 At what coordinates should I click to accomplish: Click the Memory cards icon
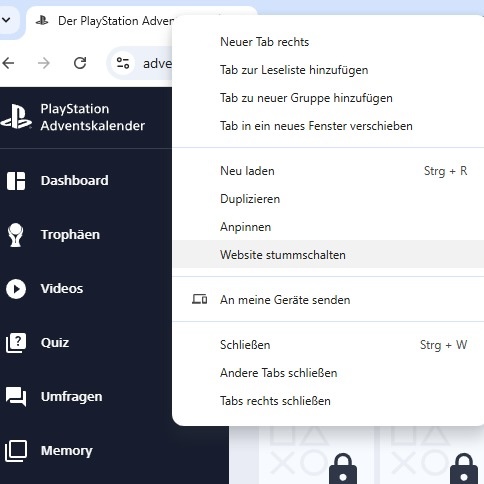tap(16, 451)
